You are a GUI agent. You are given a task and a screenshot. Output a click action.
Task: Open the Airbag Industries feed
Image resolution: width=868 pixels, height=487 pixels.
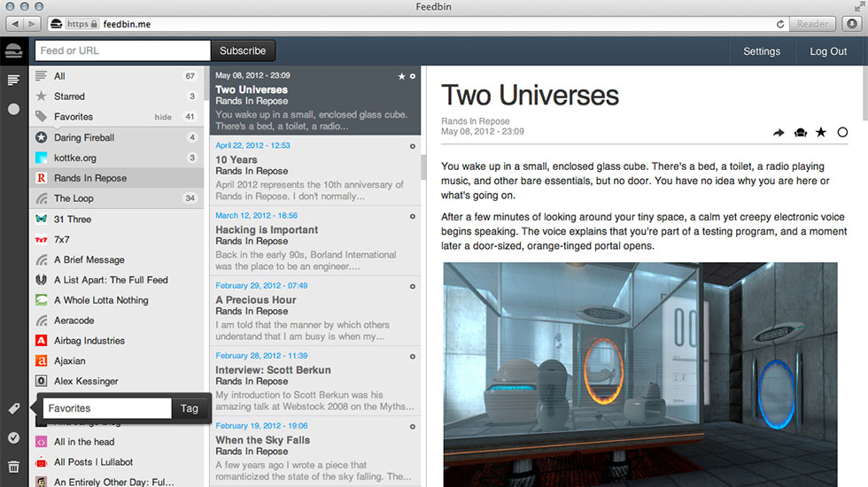click(116, 340)
